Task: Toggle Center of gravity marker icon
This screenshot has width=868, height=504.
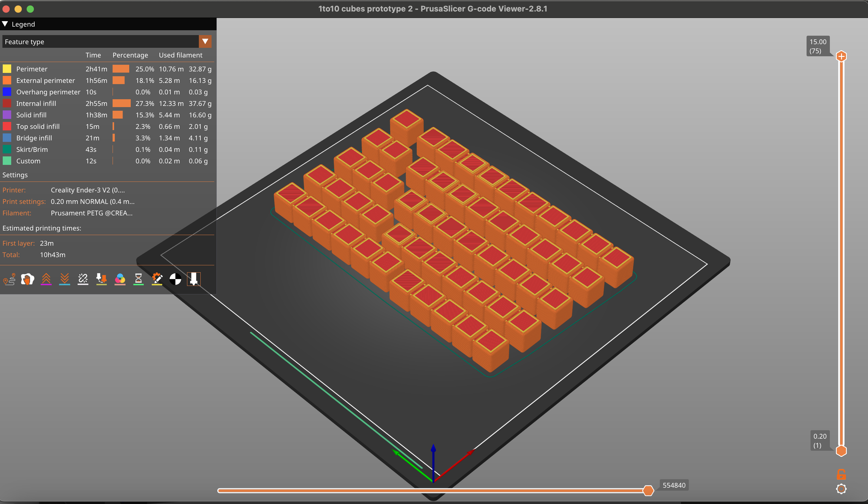Action: (175, 279)
